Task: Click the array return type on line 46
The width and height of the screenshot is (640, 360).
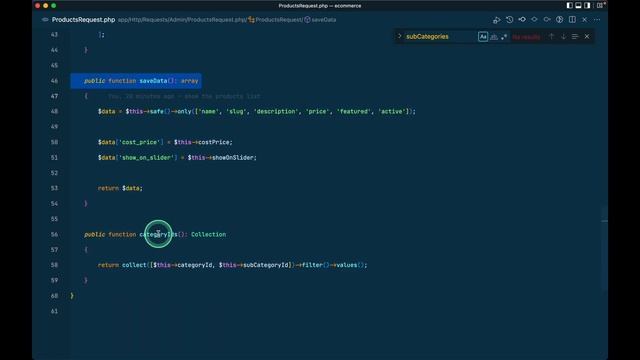Action: (189, 81)
